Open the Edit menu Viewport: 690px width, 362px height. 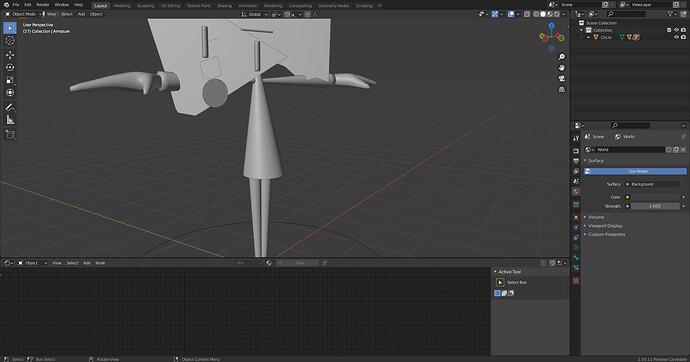tap(28, 5)
